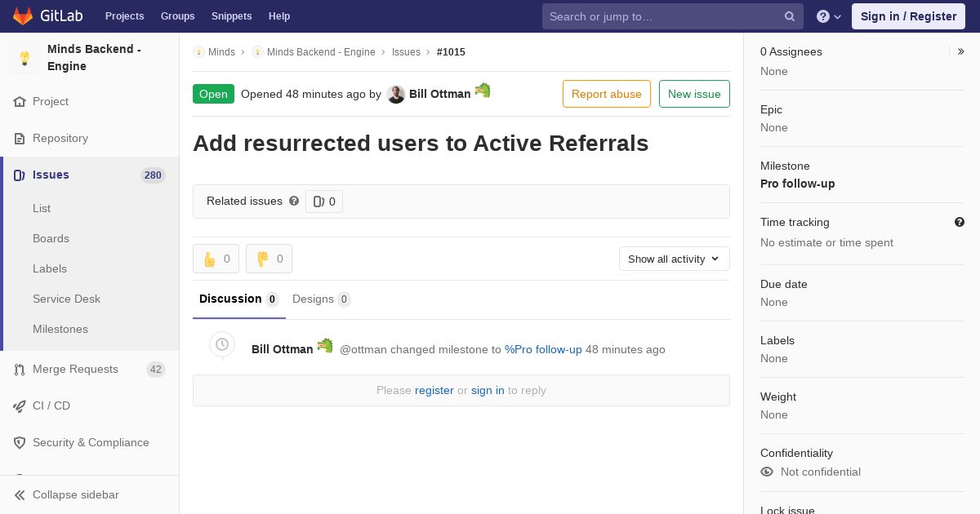This screenshot has height=514, width=980.
Task: Click the Security & Compliance shield icon
Action: pyautogui.click(x=20, y=443)
